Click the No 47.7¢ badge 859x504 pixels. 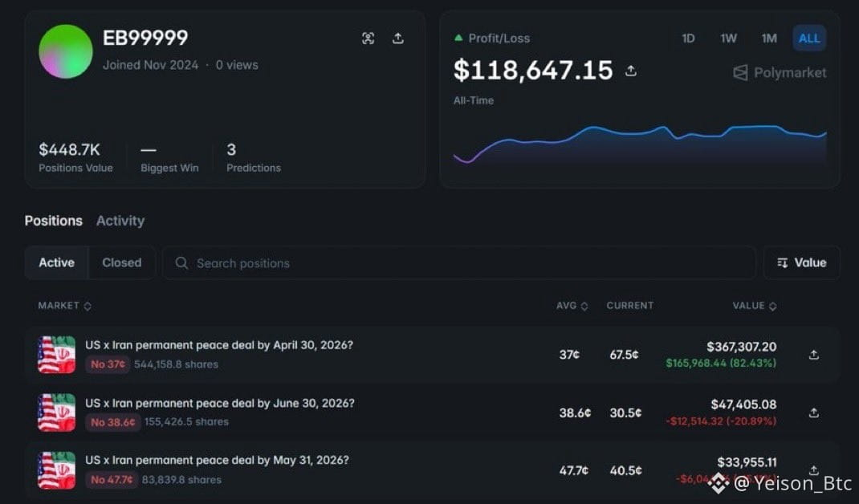112,480
